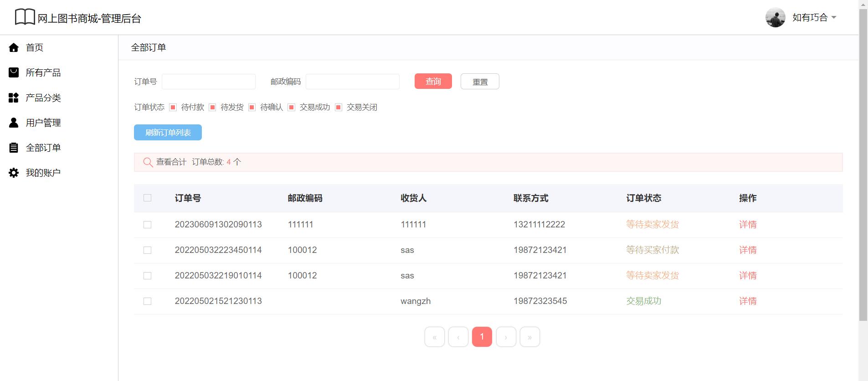Screen dimensions: 868x381
Task: Focus the 订单号 search input
Action: (209, 82)
